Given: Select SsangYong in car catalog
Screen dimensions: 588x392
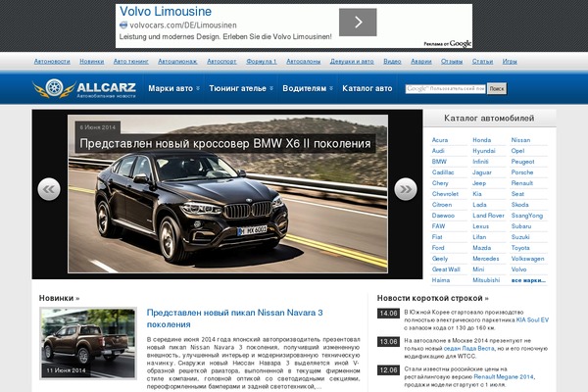Looking at the screenshot, I should pyautogui.click(x=527, y=216).
